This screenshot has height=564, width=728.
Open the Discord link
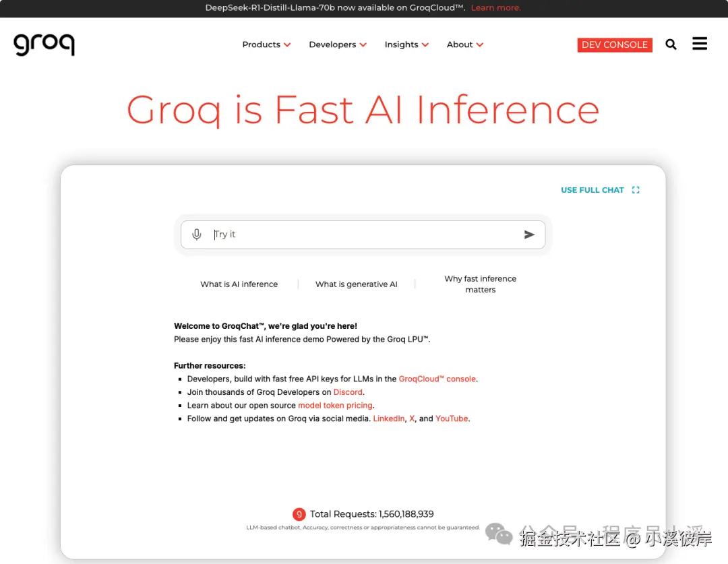coord(348,392)
